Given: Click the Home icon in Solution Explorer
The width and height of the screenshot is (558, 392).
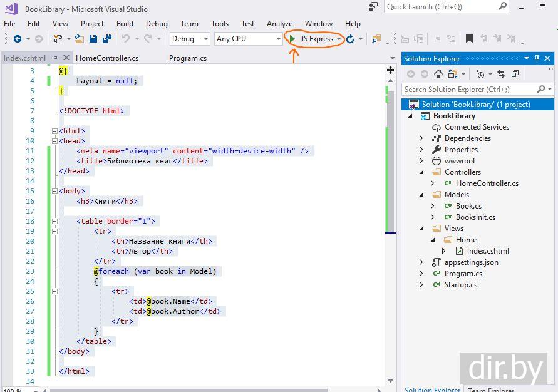Looking at the screenshot, I should coord(438,74).
